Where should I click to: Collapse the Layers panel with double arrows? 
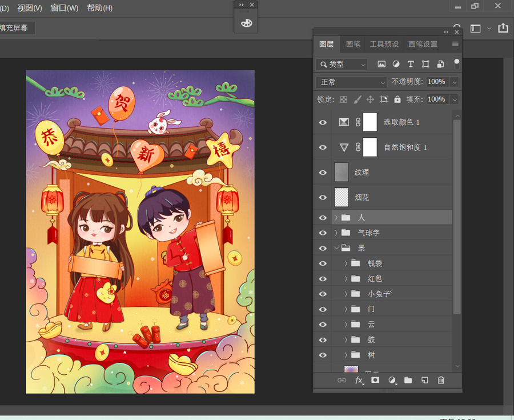point(446,32)
